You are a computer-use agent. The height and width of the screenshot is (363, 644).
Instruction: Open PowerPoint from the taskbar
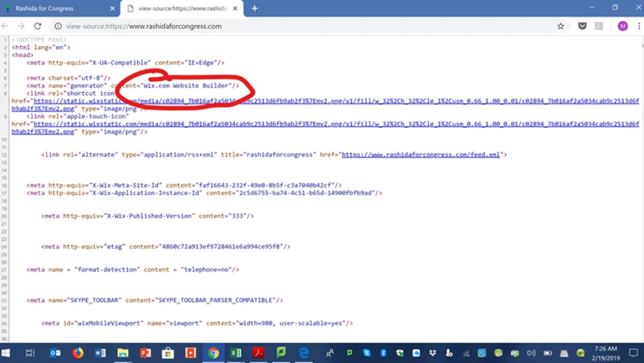pos(146,353)
